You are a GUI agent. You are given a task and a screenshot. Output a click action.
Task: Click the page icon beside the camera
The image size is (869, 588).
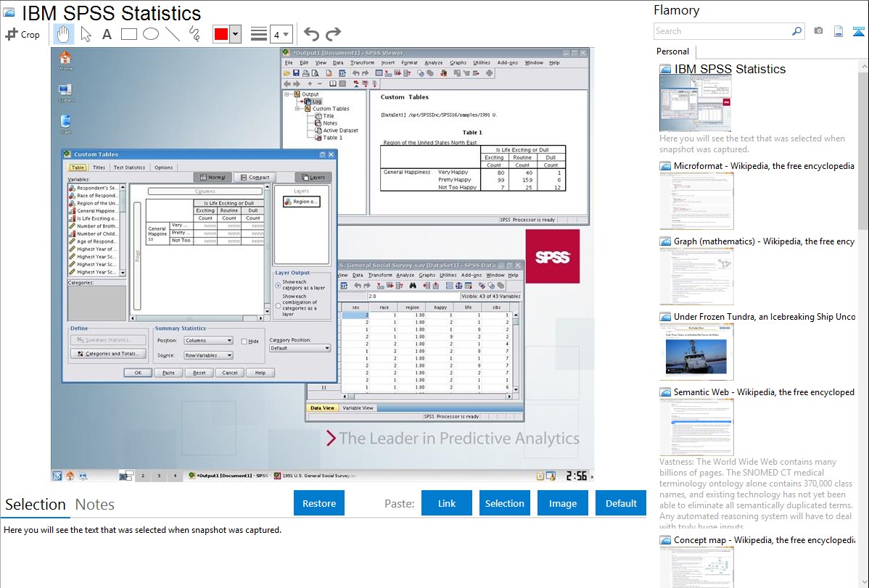pos(839,31)
